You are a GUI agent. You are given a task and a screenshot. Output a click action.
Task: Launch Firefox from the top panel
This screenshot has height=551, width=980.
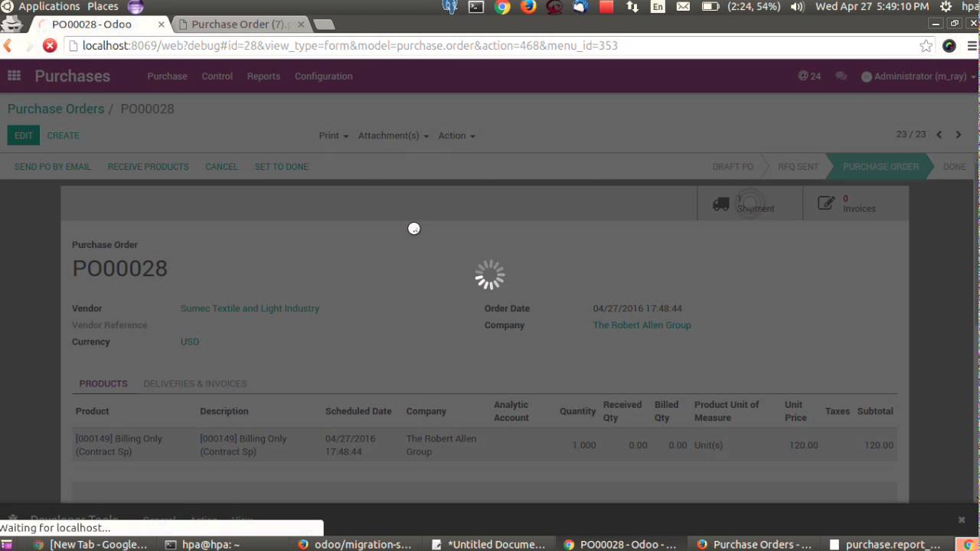(528, 7)
